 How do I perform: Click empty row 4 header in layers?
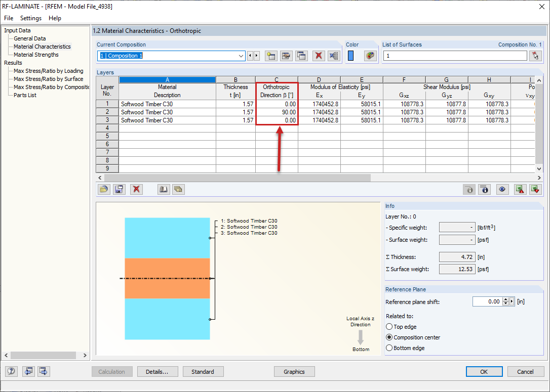tap(107, 128)
